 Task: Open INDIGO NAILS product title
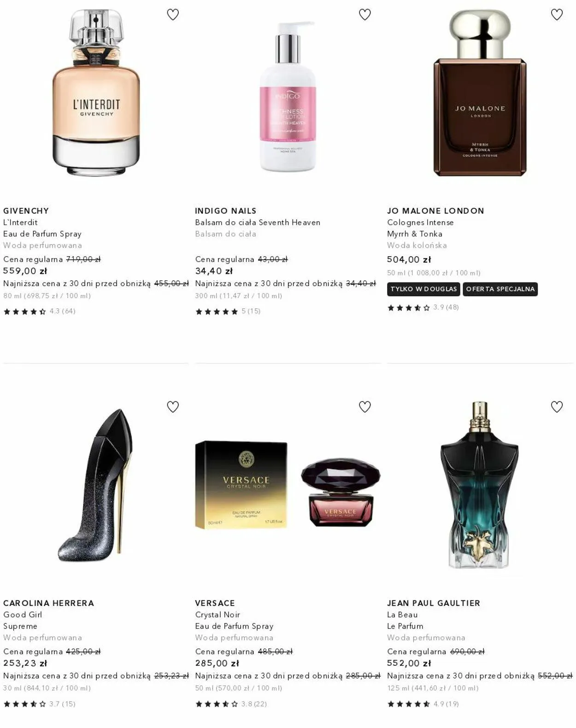coord(225,211)
